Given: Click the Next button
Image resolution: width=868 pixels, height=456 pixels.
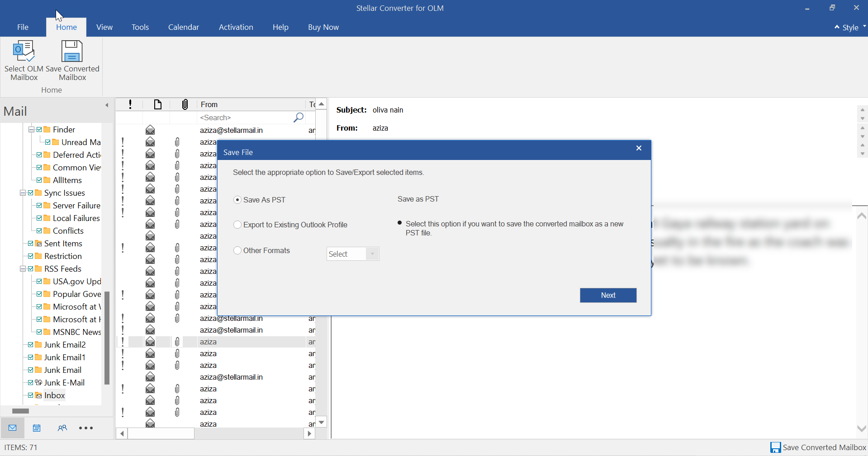Looking at the screenshot, I should [608, 295].
